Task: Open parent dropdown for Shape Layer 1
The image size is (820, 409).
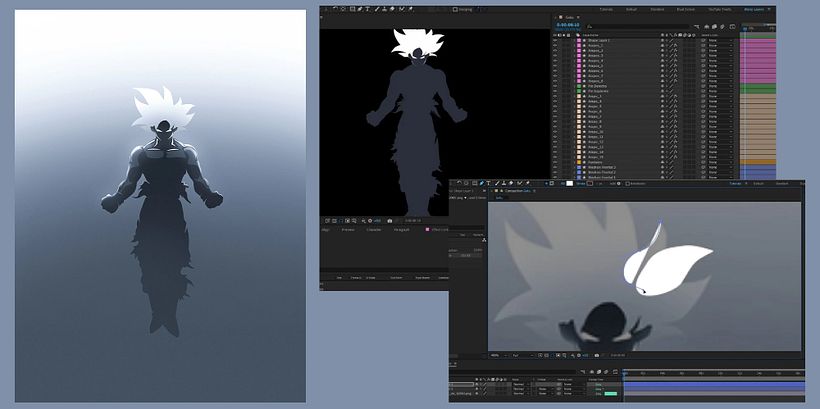Action: pyautogui.click(x=715, y=39)
